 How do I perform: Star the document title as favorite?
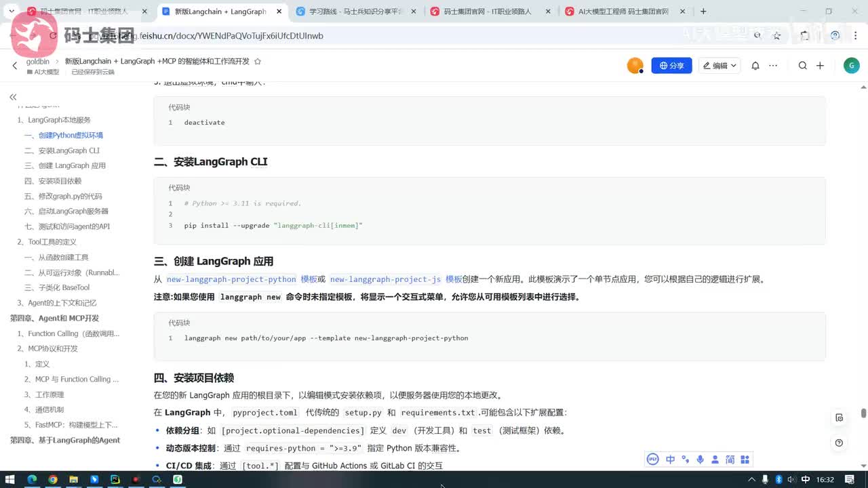point(257,61)
